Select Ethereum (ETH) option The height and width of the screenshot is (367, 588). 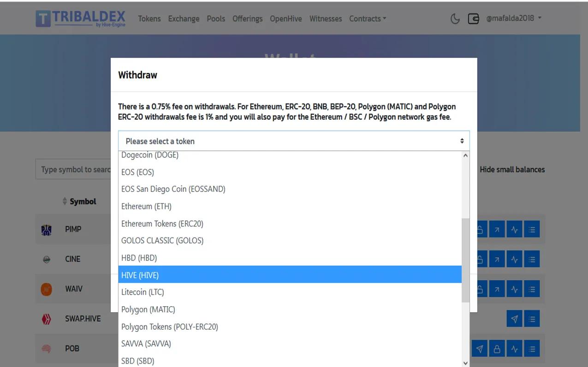[290, 206]
